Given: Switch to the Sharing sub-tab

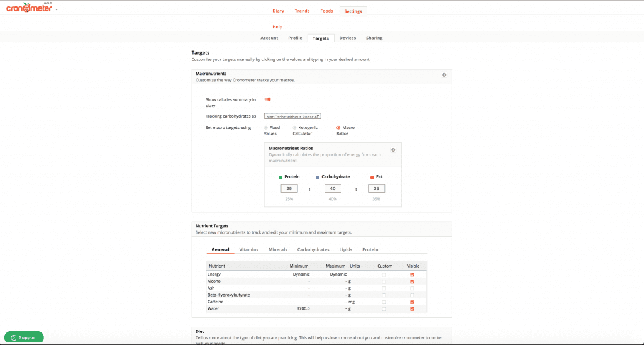Looking at the screenshot, I should tap(374, 38).
